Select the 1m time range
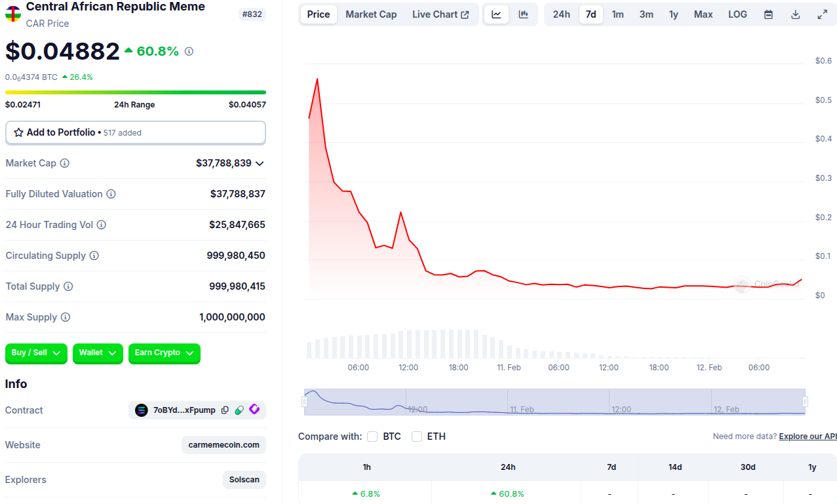This screenshot has width=837, height=504. click(x=618, y=14)
